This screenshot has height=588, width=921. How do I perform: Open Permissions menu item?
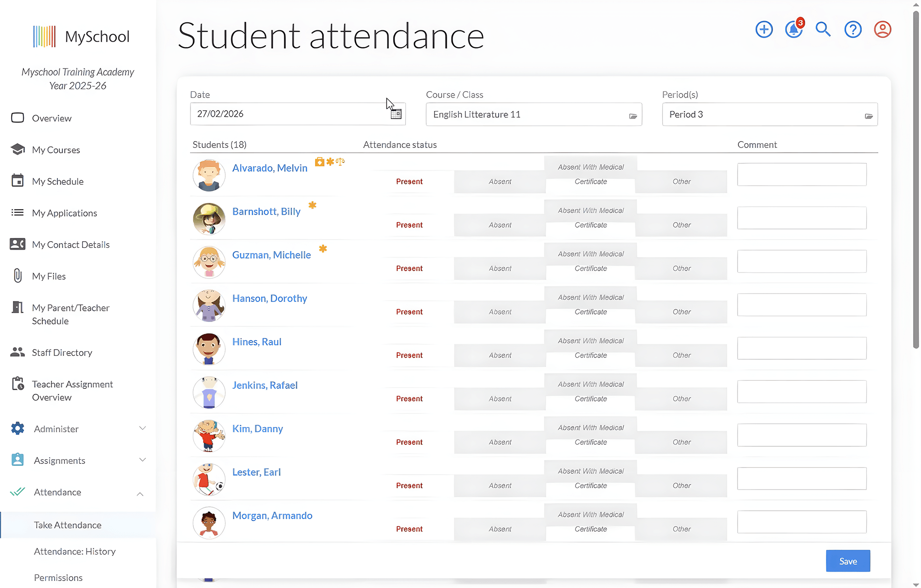pyautogui.click(x=58, y=577)
